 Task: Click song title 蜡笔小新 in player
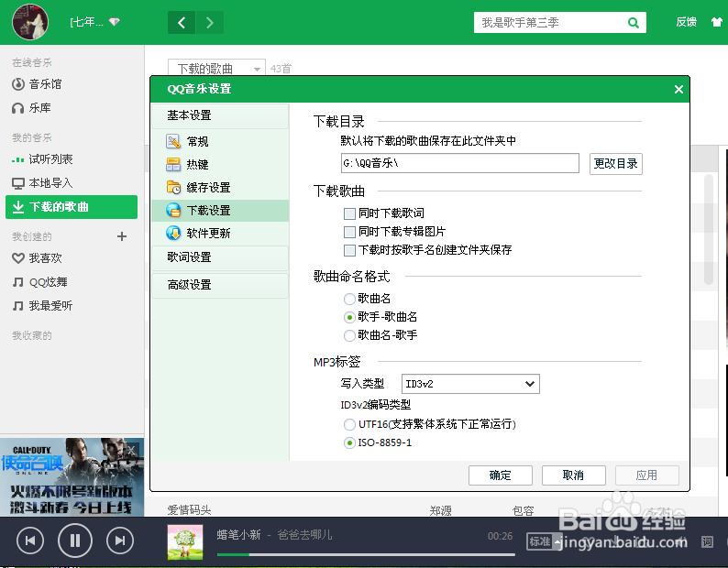click(238, 535)
